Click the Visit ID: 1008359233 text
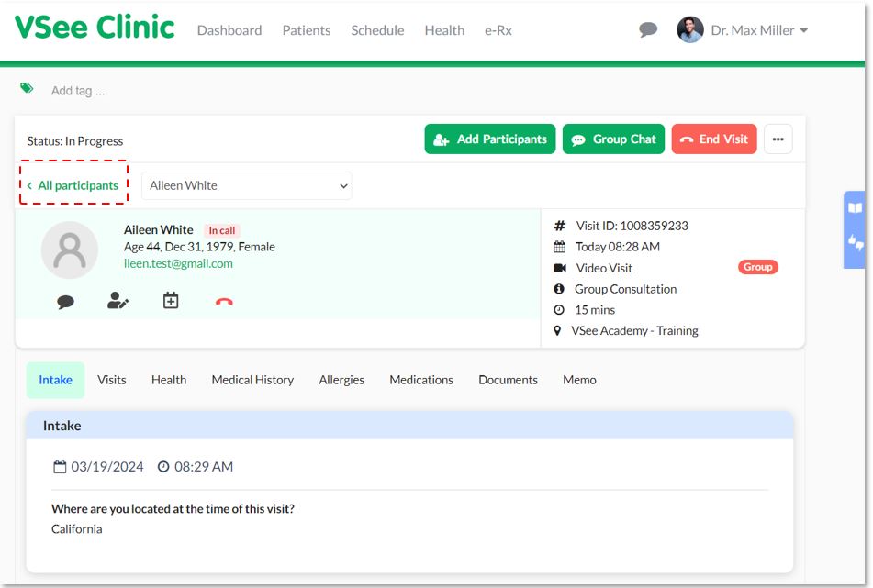The image size is (873, 588). 632,226
